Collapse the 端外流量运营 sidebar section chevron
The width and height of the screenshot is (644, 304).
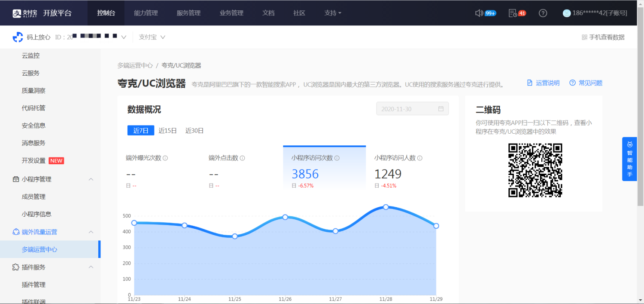[91, 232]
